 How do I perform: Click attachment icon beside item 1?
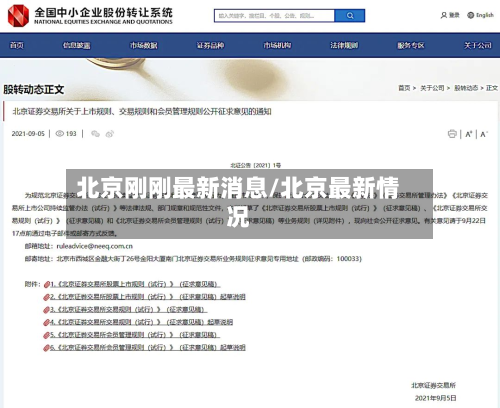pos(47,285)
